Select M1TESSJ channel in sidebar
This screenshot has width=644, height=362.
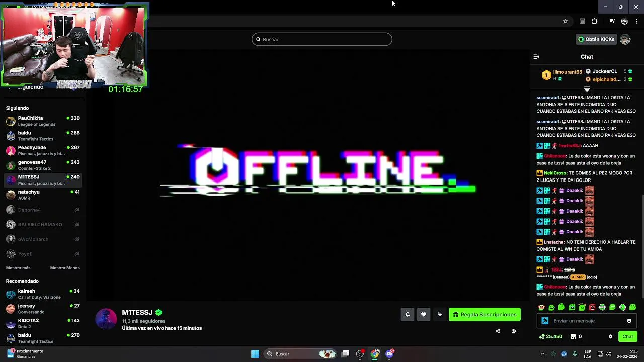pos(43,180)
